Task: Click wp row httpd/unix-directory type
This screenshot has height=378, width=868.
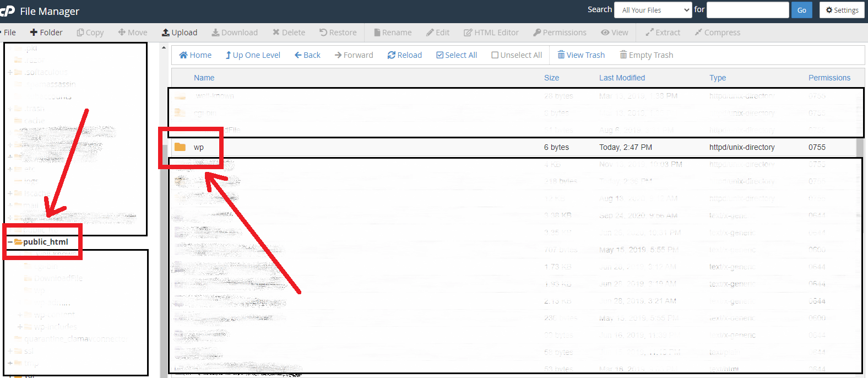Action: (x=742, y=147)
